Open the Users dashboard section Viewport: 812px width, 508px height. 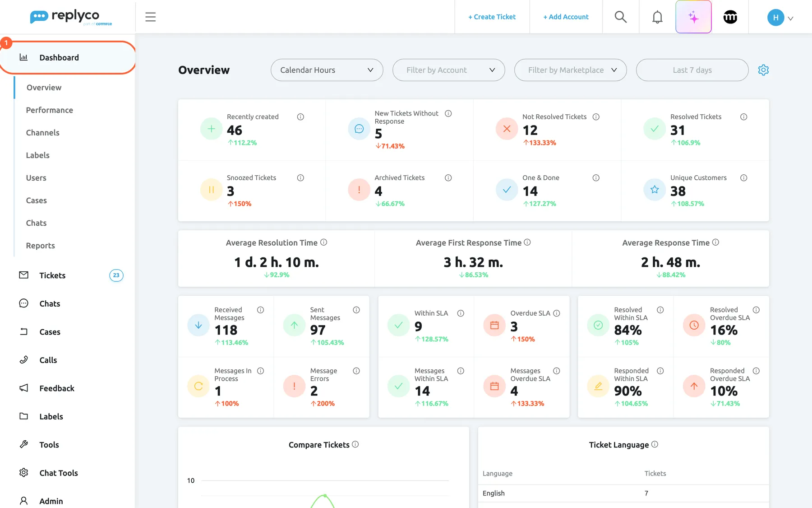tap(36, 178)
